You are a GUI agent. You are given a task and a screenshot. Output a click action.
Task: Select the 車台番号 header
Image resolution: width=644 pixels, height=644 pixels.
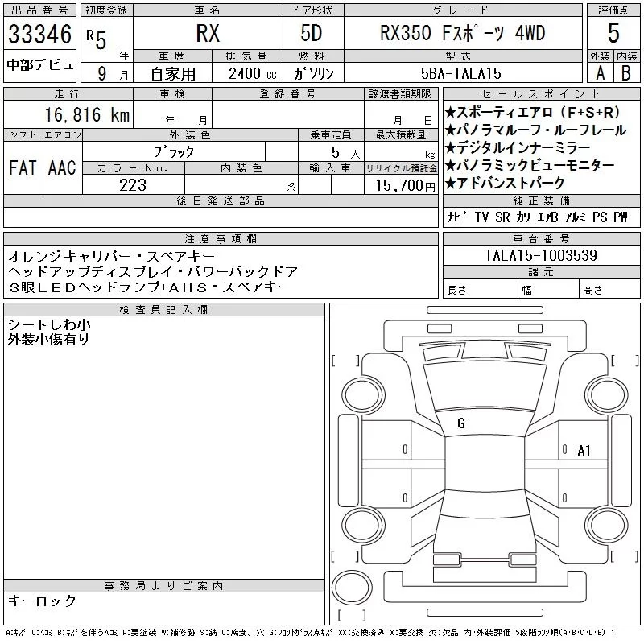[x=541, y=238]
